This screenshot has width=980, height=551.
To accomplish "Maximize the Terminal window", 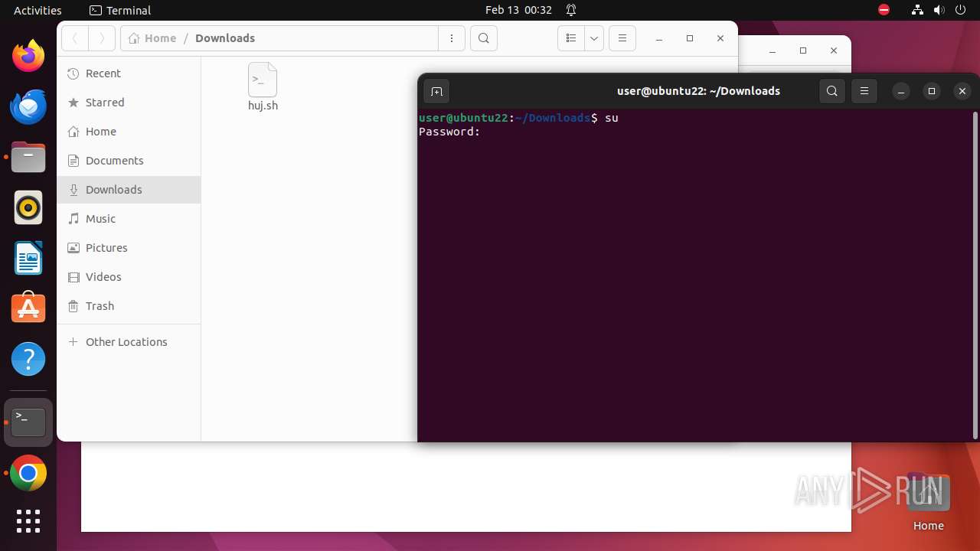I will tap(932, 91).
